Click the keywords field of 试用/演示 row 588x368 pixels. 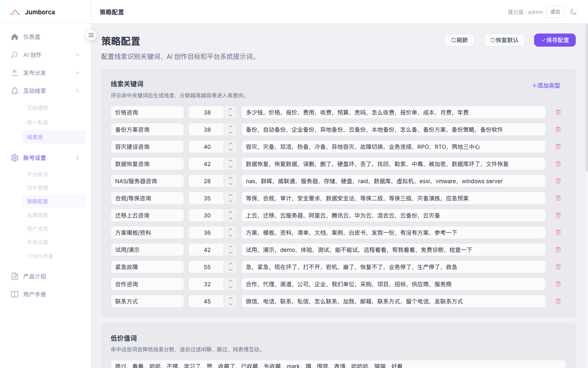(394, 250)
